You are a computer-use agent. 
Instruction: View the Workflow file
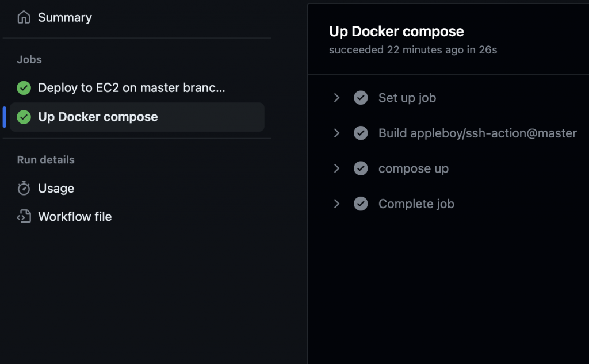click(x=75, y=217)
